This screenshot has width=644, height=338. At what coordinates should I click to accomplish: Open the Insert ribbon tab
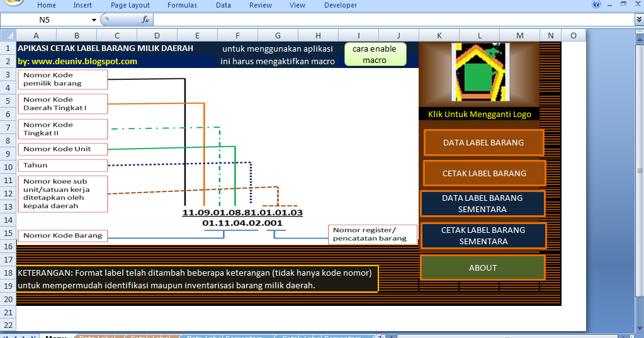click(x=82, y=5)
